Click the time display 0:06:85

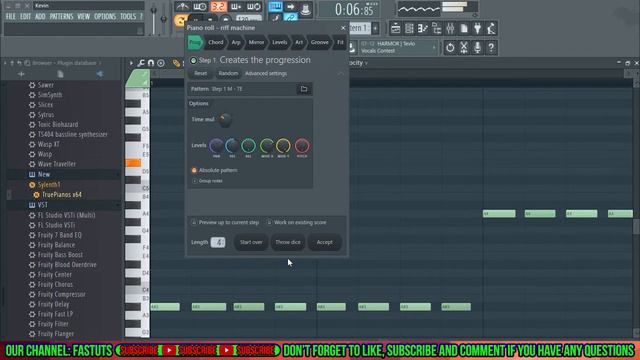point(354,9)
